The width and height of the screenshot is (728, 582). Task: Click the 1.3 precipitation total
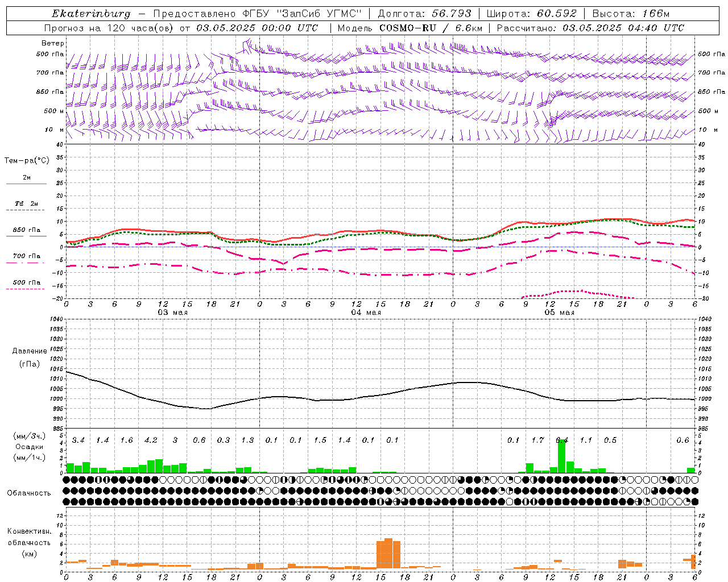[247, 440]
